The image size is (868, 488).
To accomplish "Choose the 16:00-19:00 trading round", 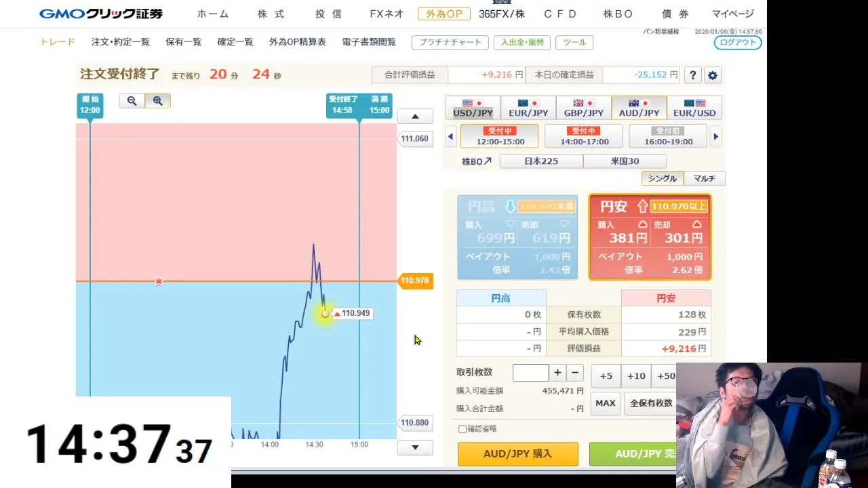I will [669, 136].
